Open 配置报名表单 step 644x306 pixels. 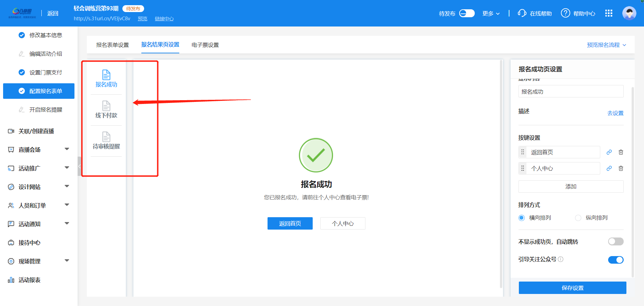39,91
